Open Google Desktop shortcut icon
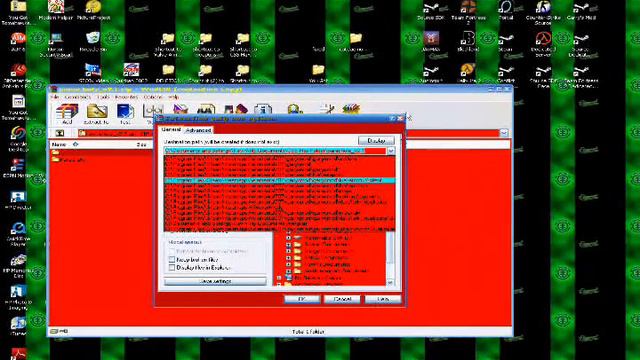This screenshot has width=640, height=360. 18,139
